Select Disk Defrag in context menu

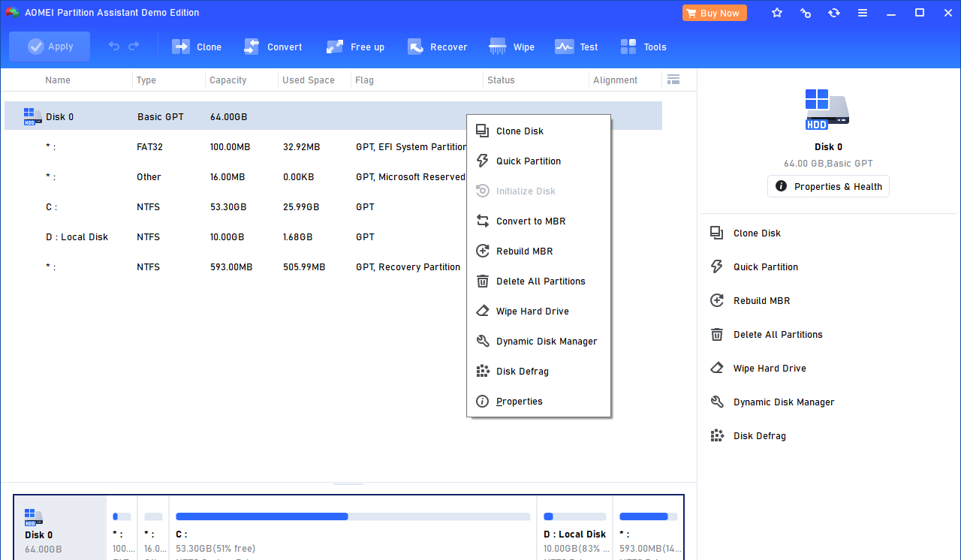[538, 371]
